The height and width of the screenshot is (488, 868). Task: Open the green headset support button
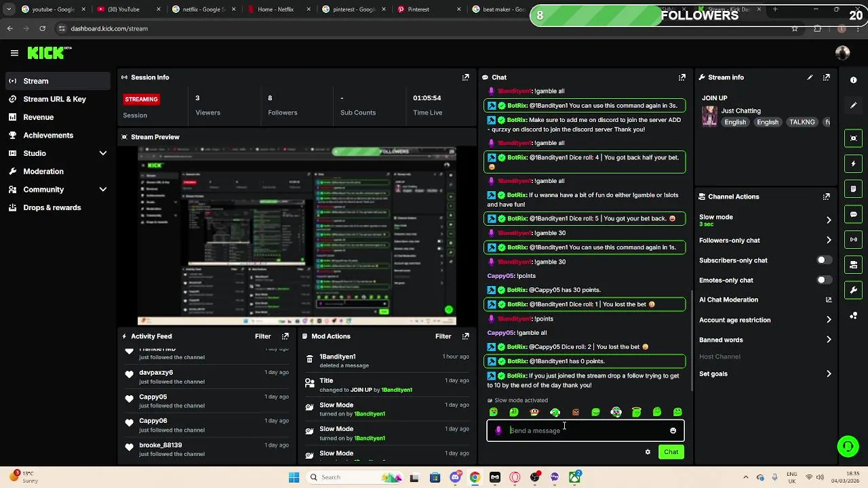[848, 446]
